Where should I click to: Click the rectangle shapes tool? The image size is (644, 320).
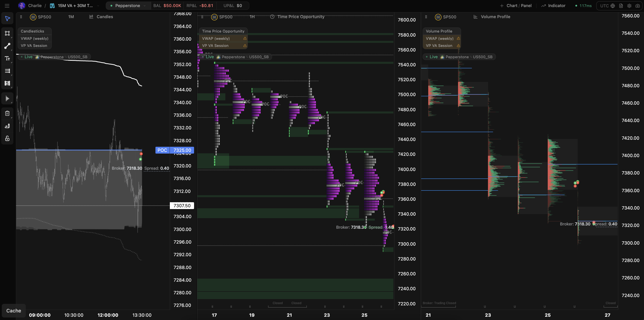[7, 33]
